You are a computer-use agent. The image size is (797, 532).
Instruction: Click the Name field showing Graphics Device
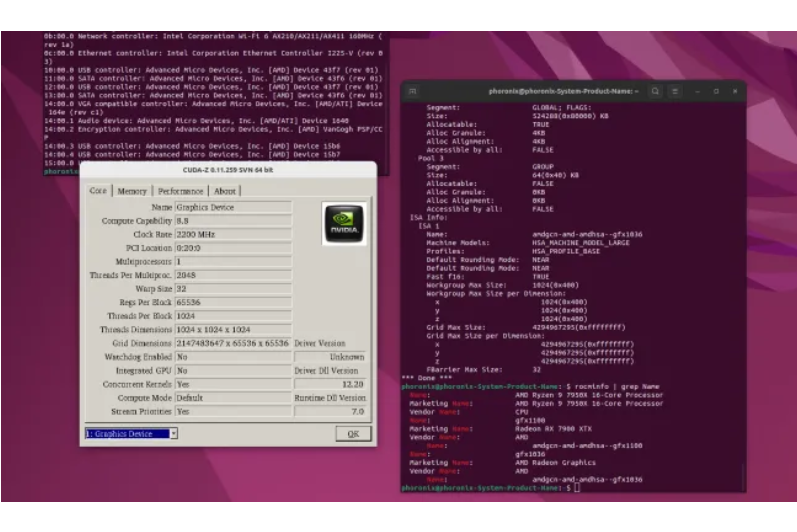(x=233, y=207)
